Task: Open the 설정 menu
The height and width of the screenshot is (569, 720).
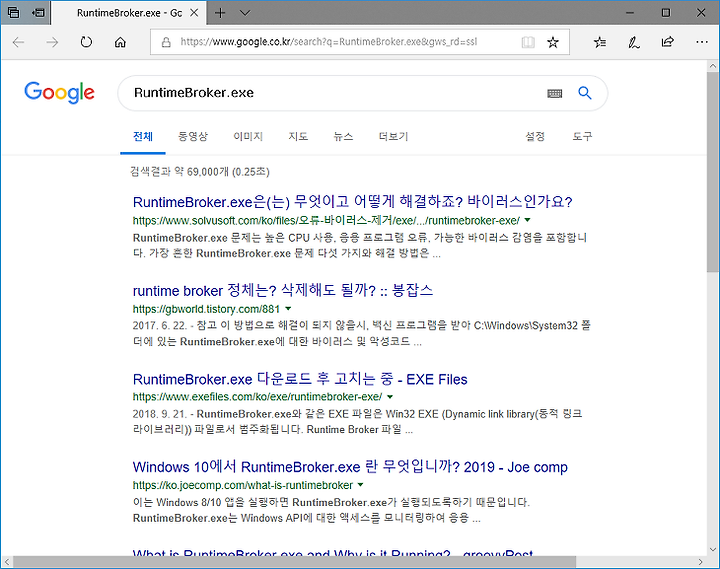Action: point(535,136)
